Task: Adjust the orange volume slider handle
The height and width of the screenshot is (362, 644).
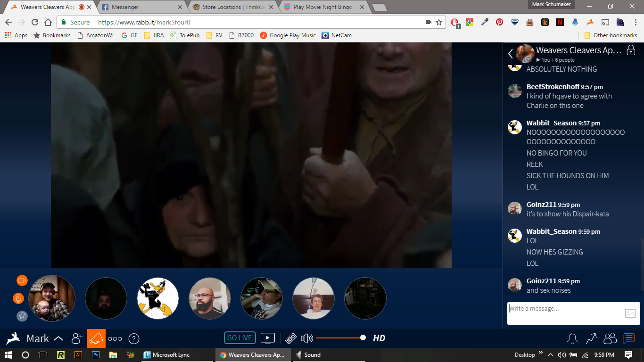Action: (363, 337)
